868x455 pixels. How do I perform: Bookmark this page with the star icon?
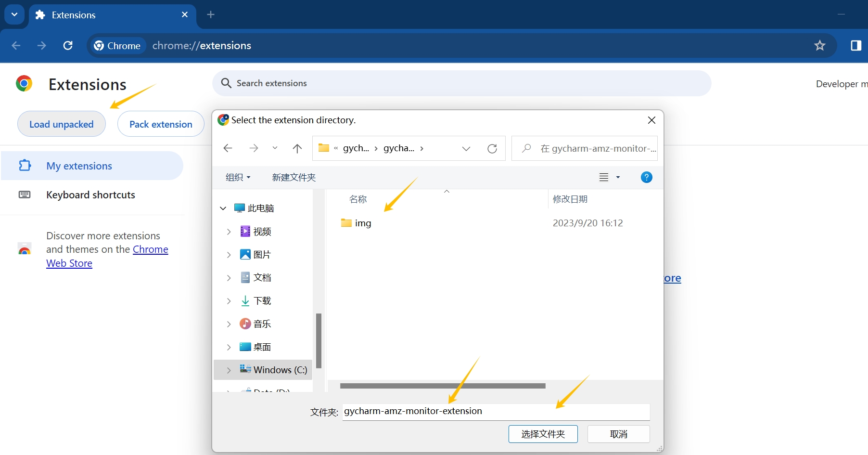[819, 46]
